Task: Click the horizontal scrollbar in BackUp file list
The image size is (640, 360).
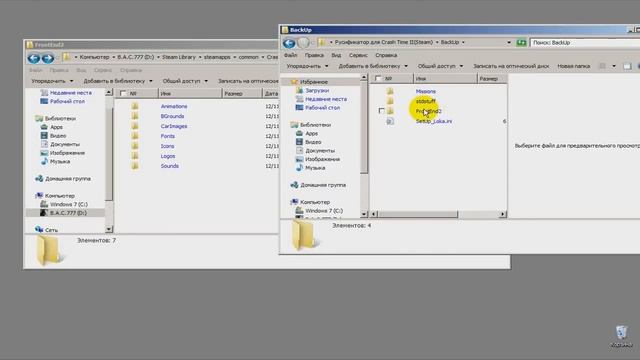Action: (x=418, y=214)
